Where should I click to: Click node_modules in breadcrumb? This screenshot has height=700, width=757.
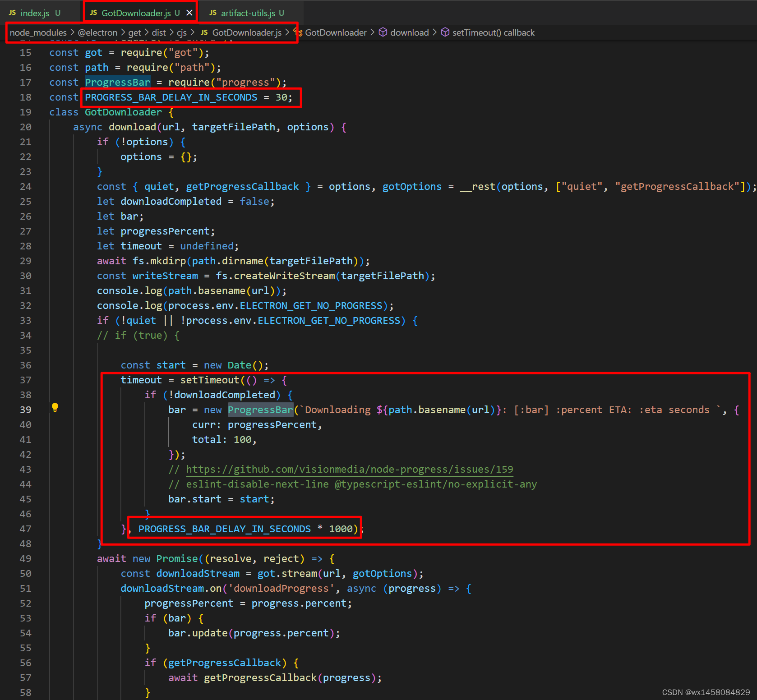tap(38, 32)
